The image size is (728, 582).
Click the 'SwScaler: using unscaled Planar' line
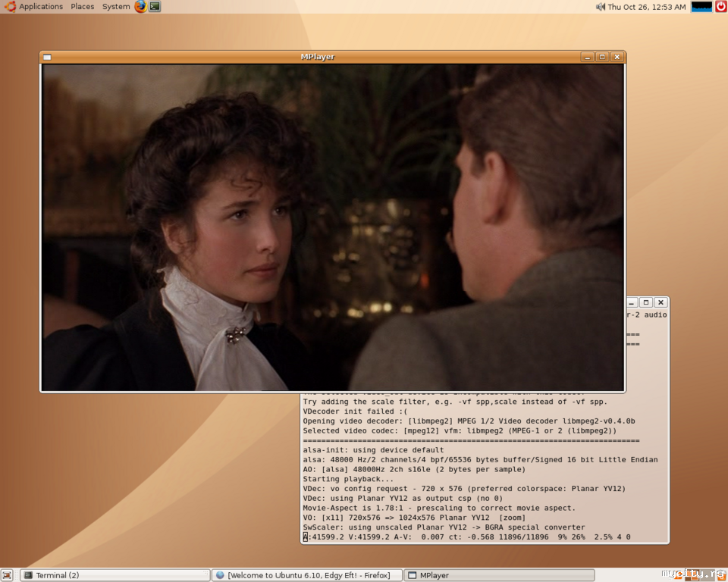pos(444,527)
